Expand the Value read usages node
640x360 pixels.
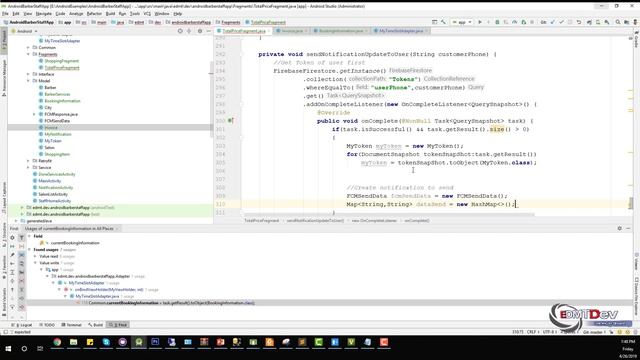coord(35,256)
